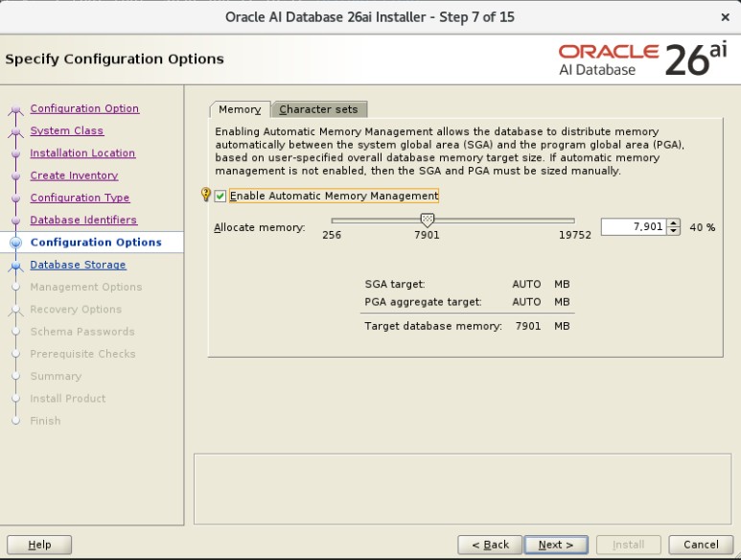Switch to the Character sets tab
This screenshot has width=741, height=560.
pyautogui.click(x=319, y=109)
